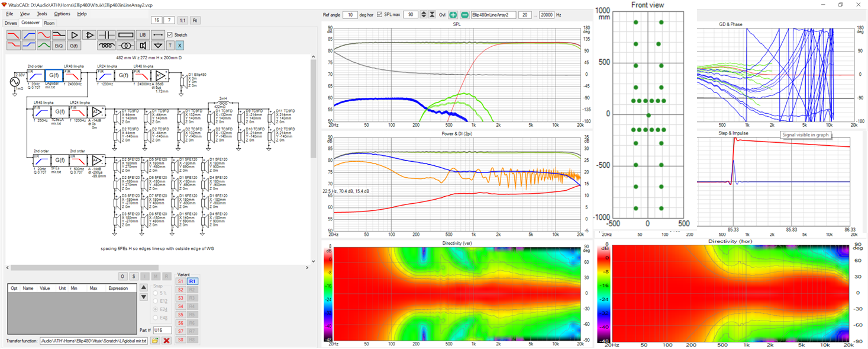Switch to the Crossover tab
Image resolution: width=868 pixels, height=349 pixels.
(x=30, y=23)
